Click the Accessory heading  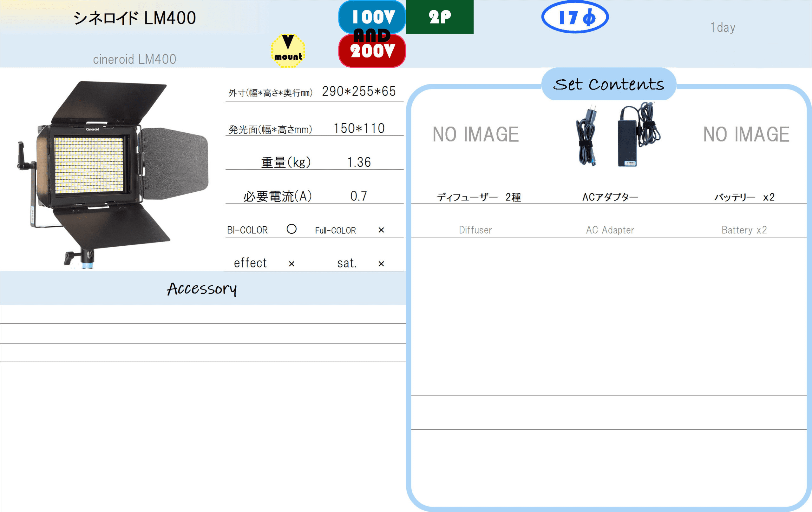[202, 289]
